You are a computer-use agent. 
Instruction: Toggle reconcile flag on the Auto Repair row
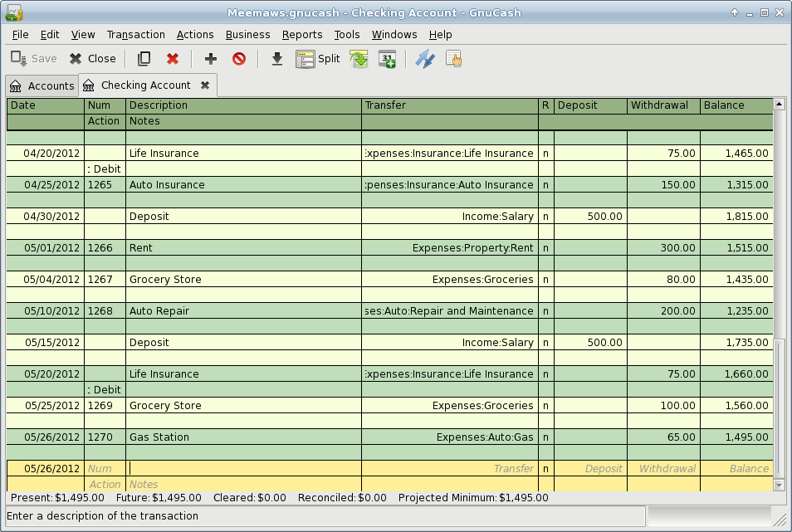pos(545,311)
